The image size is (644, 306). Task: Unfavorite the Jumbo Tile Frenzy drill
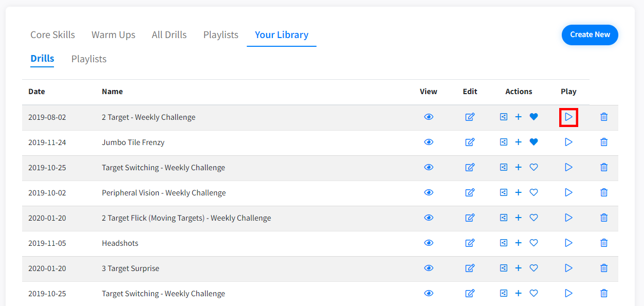[533, 142]
